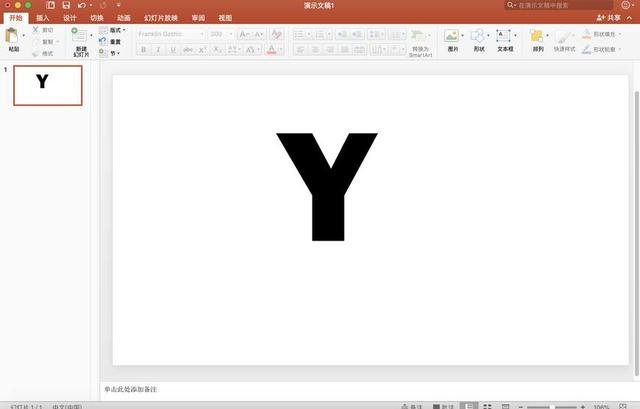Click the Save icon in title bar
Screen dimensions: 640x409
click(66, 5)
